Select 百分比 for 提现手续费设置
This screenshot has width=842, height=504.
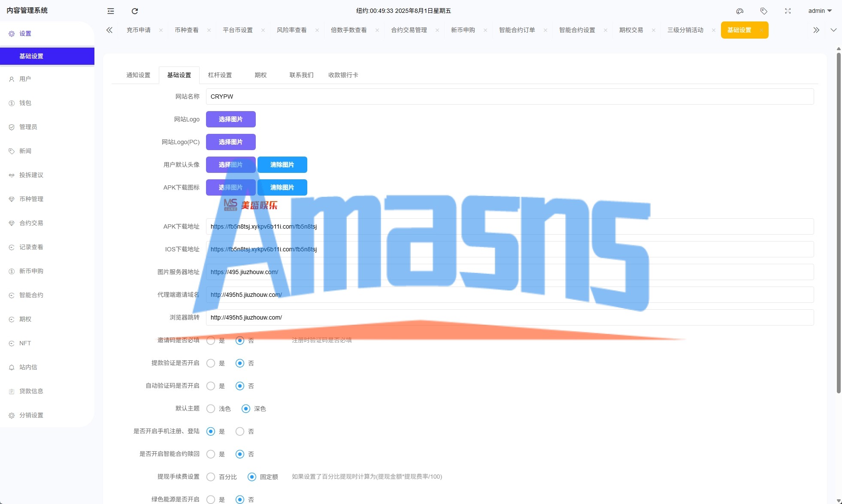pos(211,477)
